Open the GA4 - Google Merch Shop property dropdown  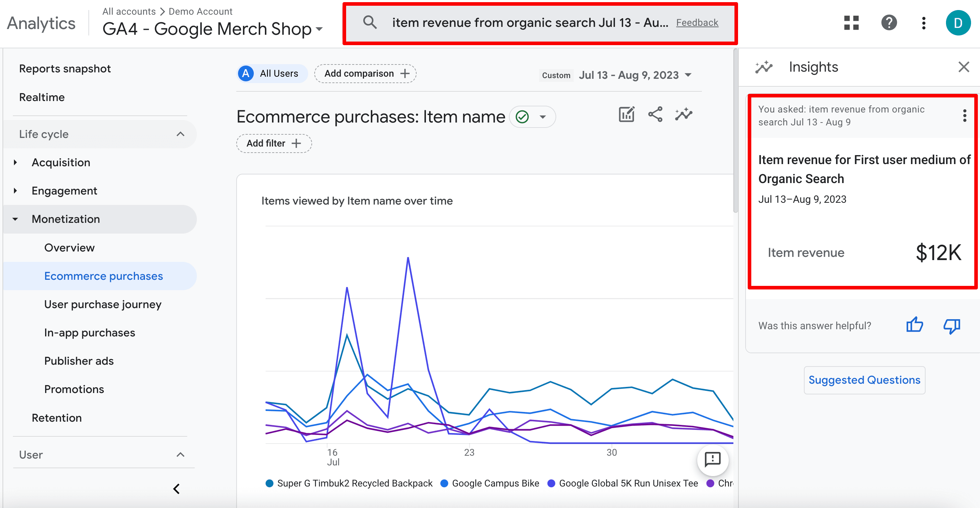click(213, 29)
